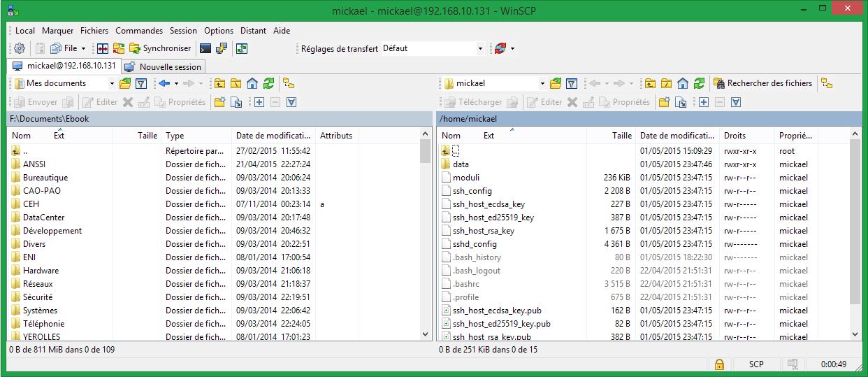Go to remote home directory icon
The image size is (868, 377).
click(x=683, y=83)
